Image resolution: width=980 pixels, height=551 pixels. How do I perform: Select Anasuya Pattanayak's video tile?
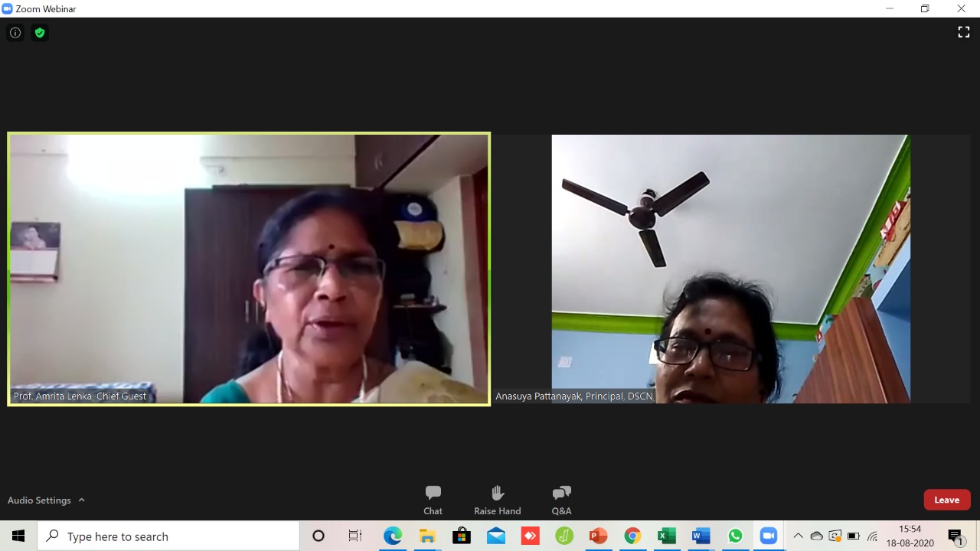point(730,269)
